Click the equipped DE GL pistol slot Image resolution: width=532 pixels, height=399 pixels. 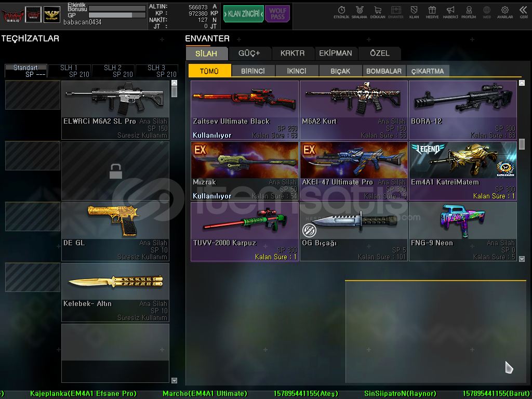click(115, 232)
